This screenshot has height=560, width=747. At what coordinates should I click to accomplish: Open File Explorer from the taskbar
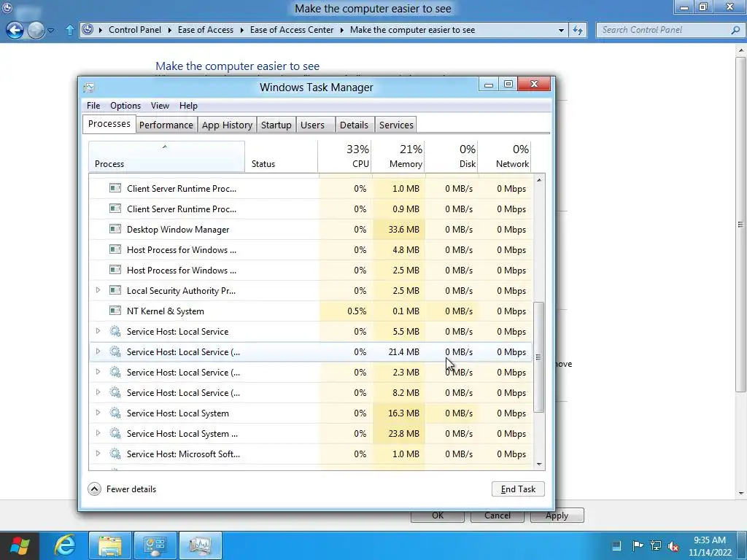[110, 545]
